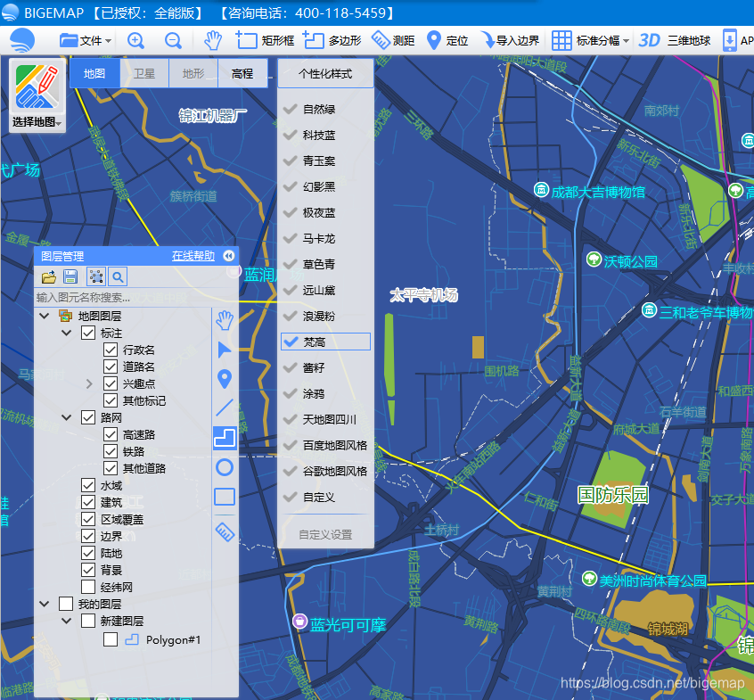Viewport: 754px width, 700px height.
Task: Choose the 谷歌地图风格 style
Action: pos(325,471)
